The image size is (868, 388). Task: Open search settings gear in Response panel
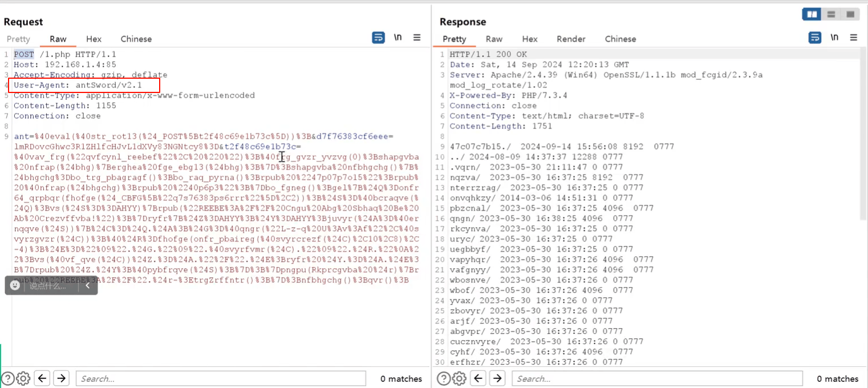(x=459, y=378)
